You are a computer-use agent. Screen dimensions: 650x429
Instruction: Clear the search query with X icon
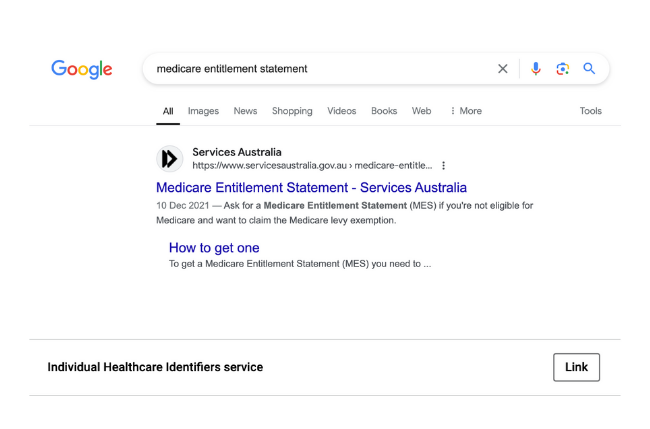[503, 69]
